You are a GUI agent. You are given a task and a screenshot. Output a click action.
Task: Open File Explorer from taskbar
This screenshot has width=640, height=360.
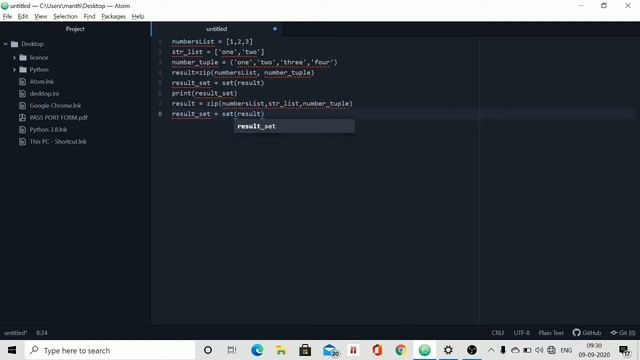pyautogui.click(x=281, y=350)
